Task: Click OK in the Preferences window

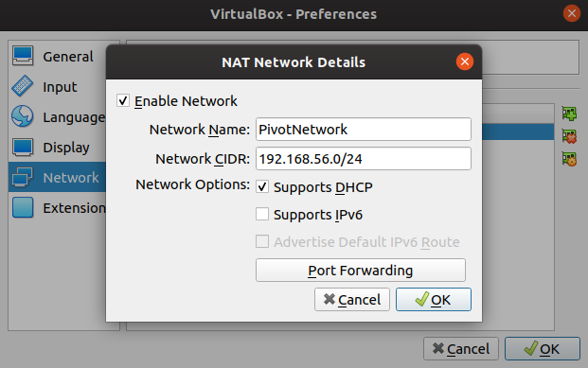Action: coord(543,349)
